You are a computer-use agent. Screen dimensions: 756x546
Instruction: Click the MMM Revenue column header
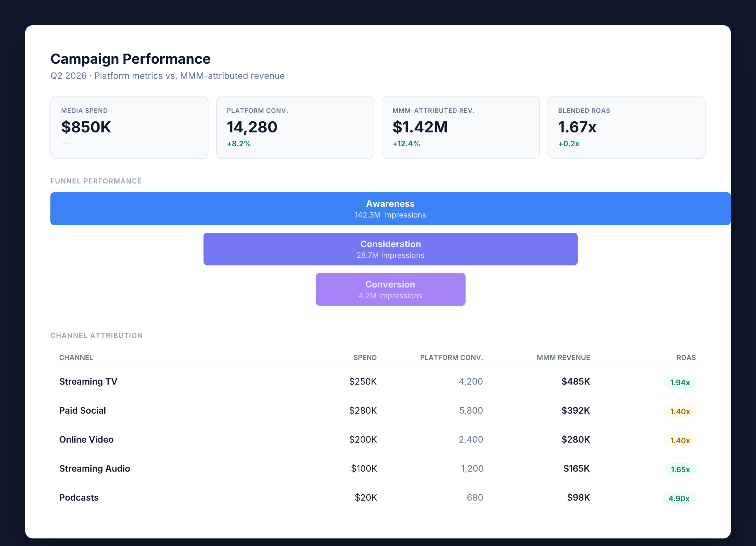coord(563,357)
